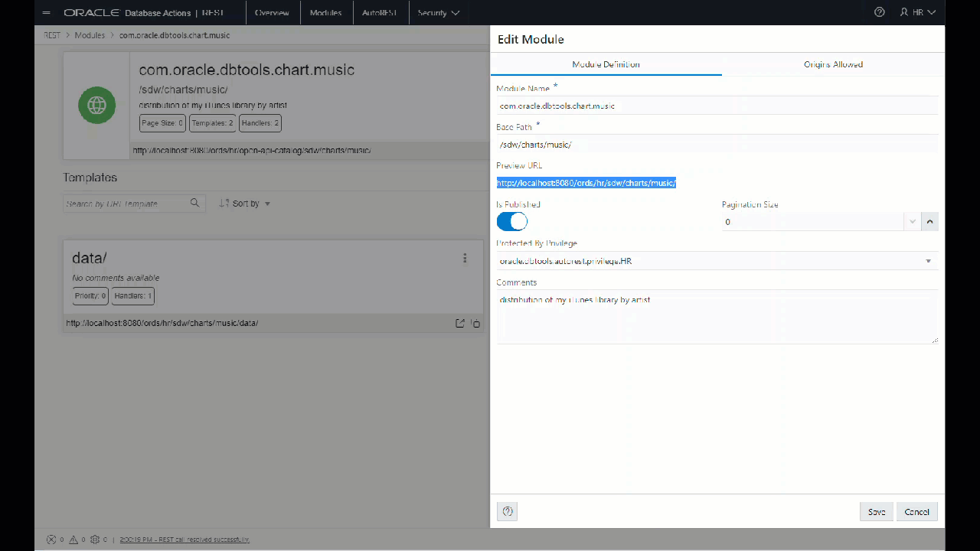980x551 pixels.
Task: Go to the Overview tab
Action: 272,13
